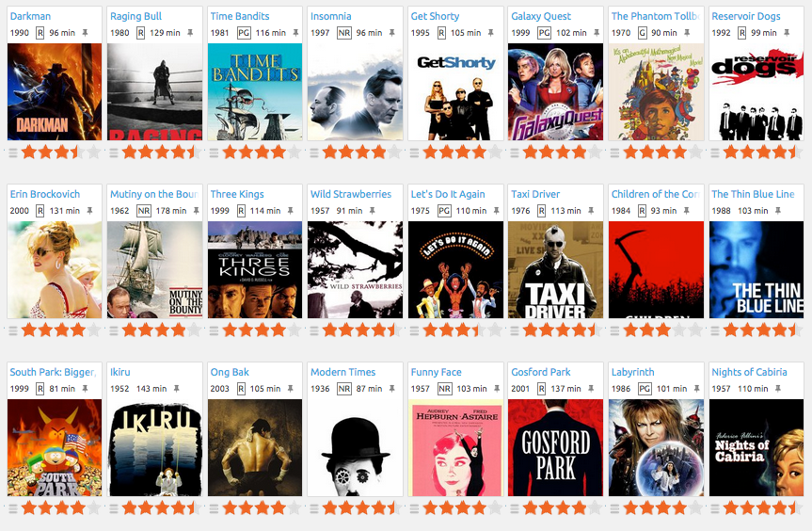Open The Thin Blue Line poster
812x531 pixels.
[x=756, y=270]
